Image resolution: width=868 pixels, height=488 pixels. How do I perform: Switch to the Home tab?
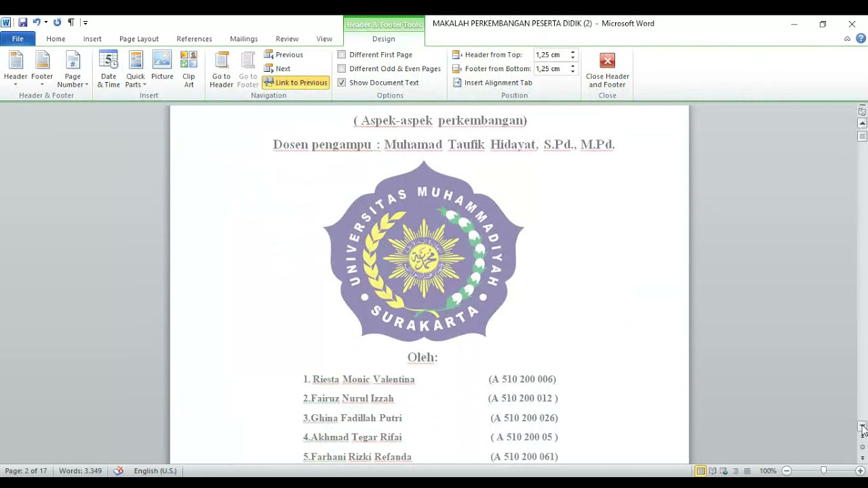[56, 39]
